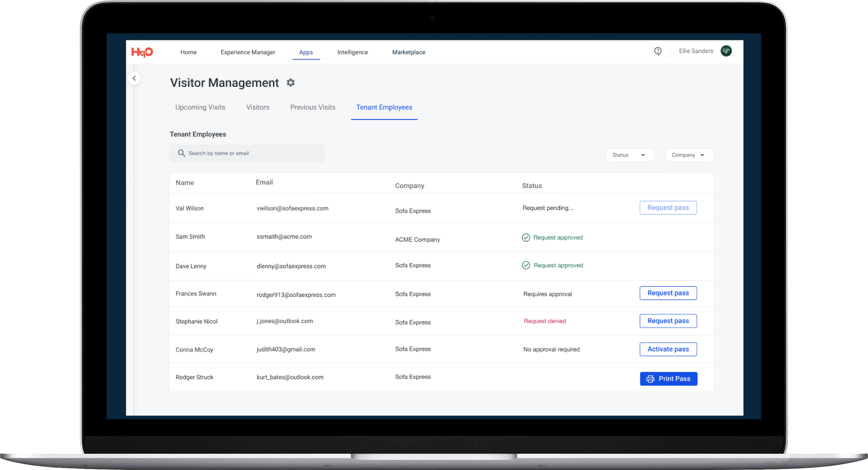Activate pass for Corina McCoy
The width and height of the screenshot is (868, 470).
tap(668, 349)
